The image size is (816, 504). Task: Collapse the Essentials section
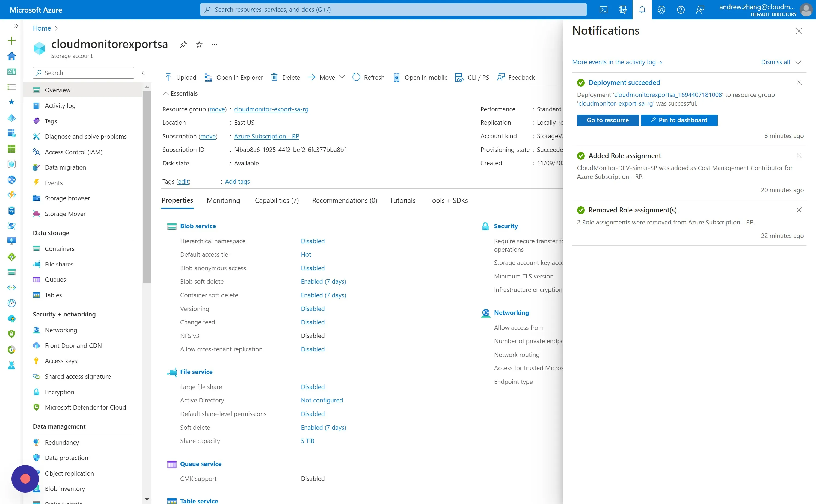coord(180,93)
